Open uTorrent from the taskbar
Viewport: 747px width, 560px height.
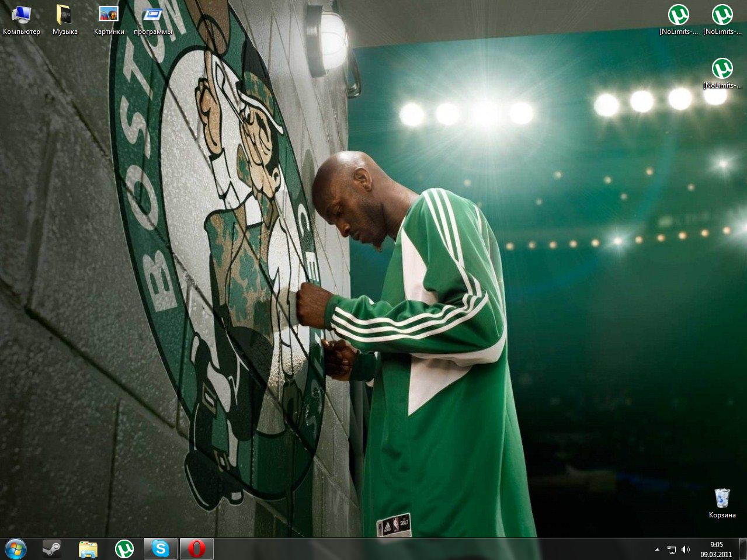tap(124, 549)
